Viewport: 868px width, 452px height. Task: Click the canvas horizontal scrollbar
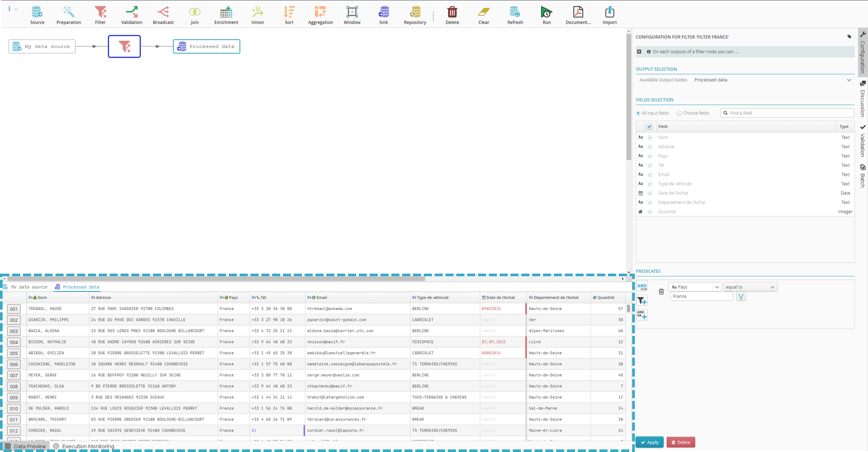pyautogui.click(x=216, y=279)
